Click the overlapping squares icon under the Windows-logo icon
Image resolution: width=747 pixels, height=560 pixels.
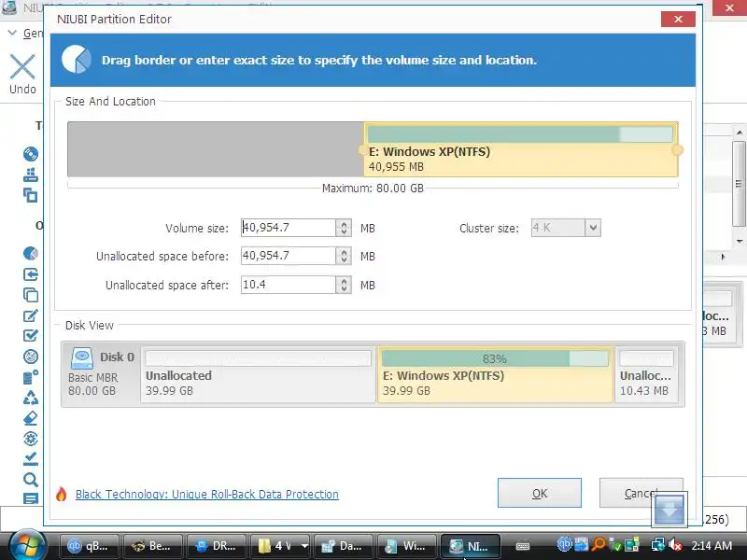coord(31,195)
